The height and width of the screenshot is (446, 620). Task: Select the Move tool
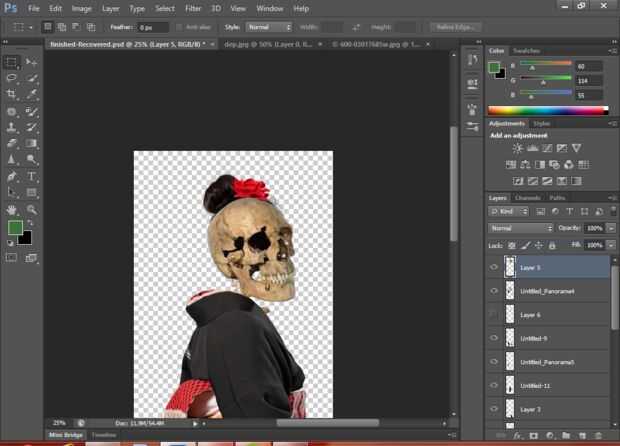31,62
